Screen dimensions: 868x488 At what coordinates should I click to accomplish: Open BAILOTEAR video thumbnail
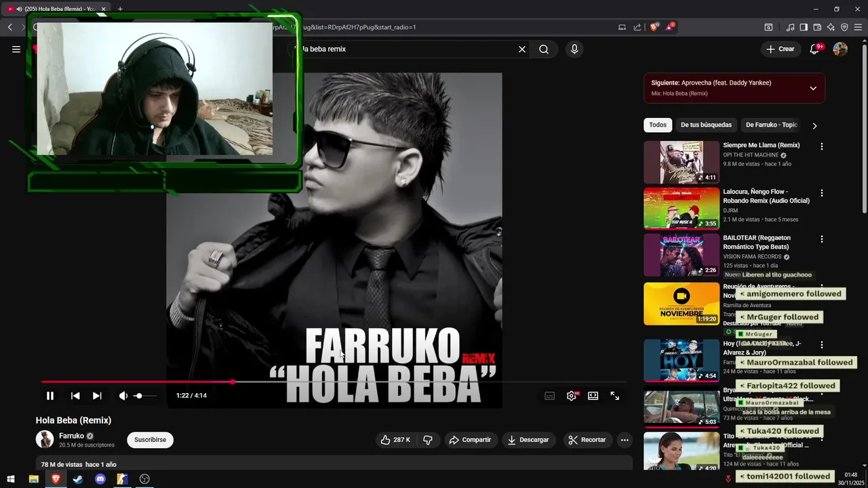682,255
